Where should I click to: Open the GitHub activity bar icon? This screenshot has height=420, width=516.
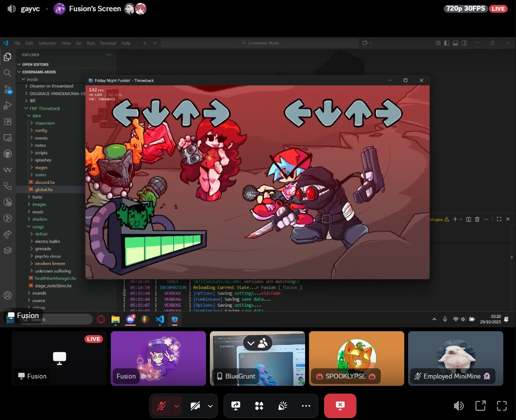(8, 154)
